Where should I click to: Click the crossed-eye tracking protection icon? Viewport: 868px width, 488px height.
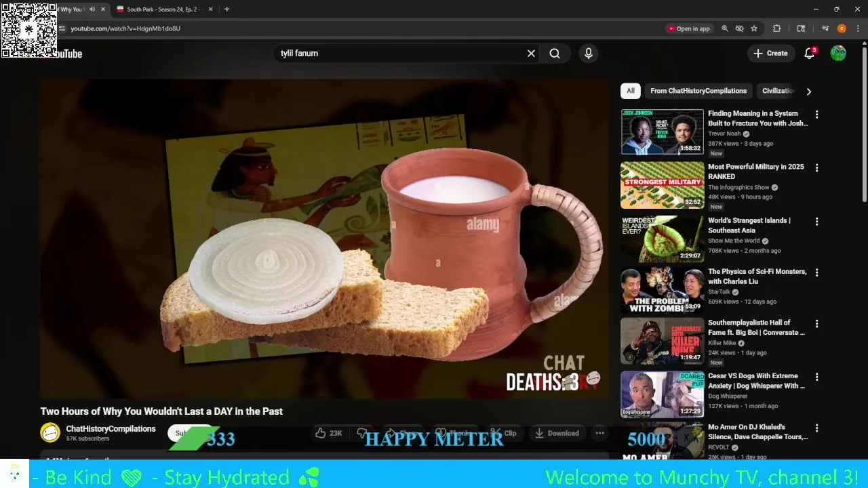(740, 28)
